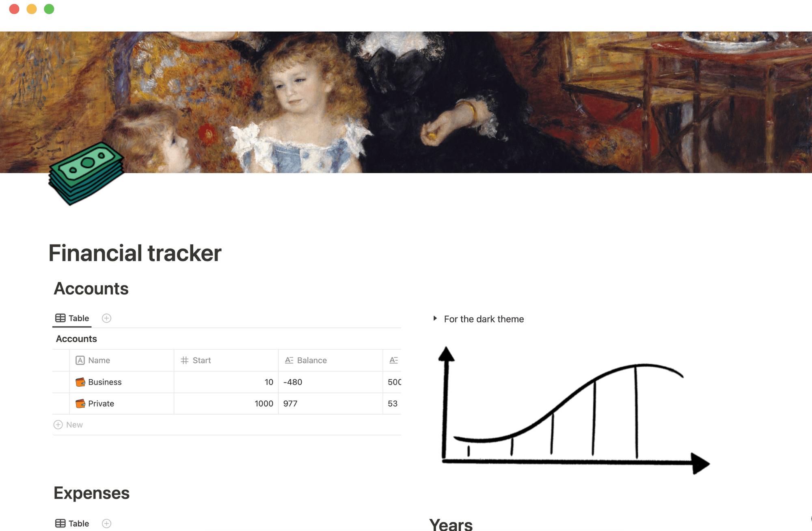Click the wallet icon beside the Private account

[x=80, y=403]
